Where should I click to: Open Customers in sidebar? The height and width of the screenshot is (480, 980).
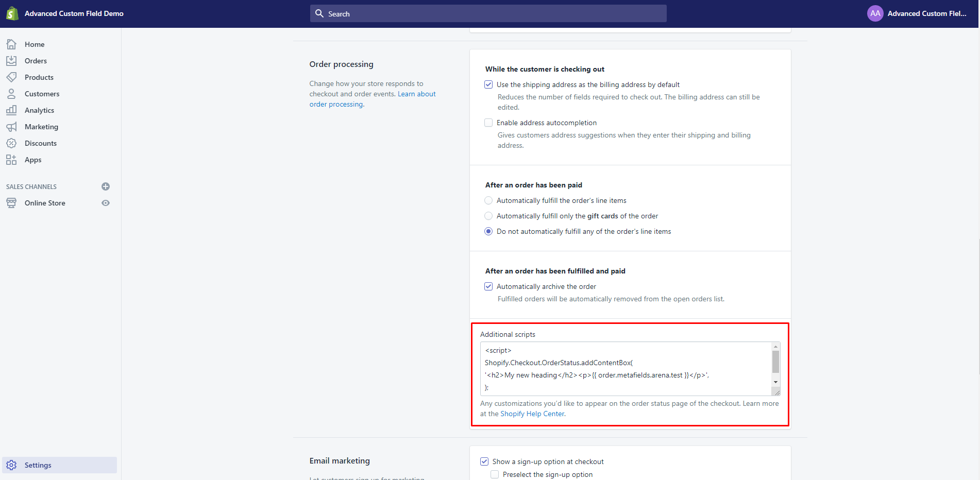click(42, 94)
